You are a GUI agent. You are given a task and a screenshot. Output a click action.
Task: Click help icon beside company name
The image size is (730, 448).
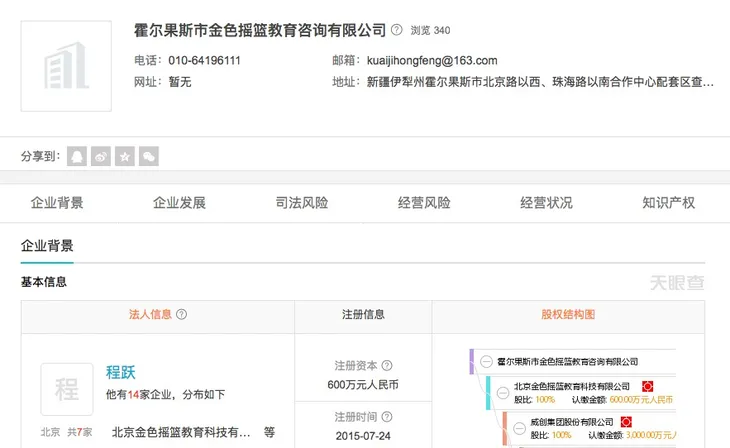(396, 31)
